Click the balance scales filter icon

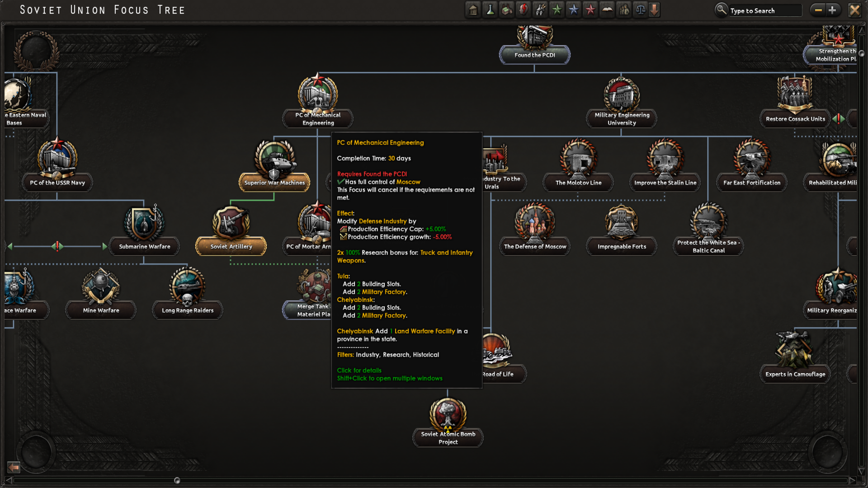pyautogui.click(x=641, y=10)
